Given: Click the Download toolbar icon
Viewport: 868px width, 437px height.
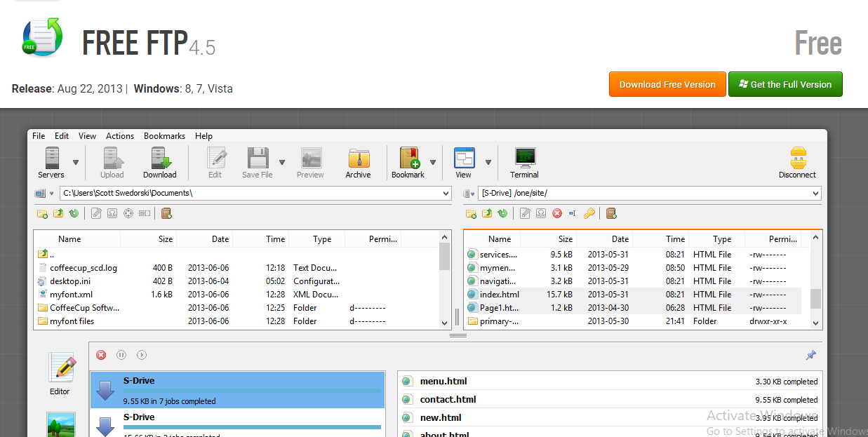Looking at the screenshot, I should coord(160,159).
